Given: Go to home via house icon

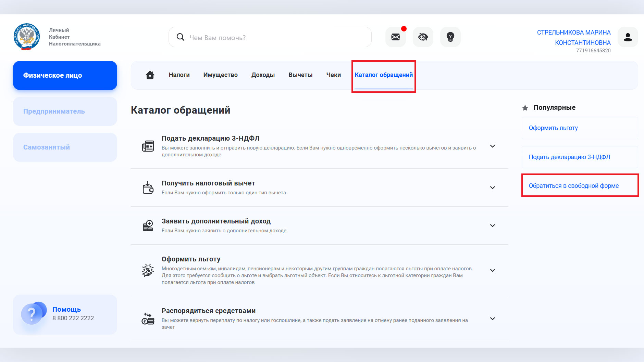Looking at the screenshot, I should pyautogui.click(x=150, y=75).
